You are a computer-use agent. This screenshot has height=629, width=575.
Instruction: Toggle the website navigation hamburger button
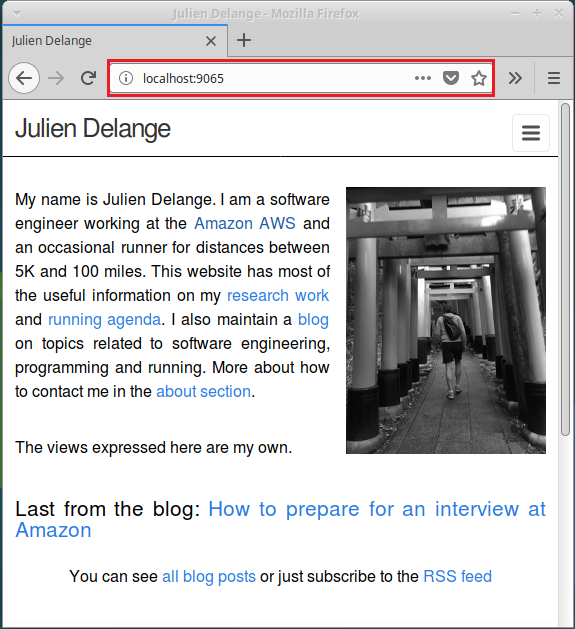(530, 133)
